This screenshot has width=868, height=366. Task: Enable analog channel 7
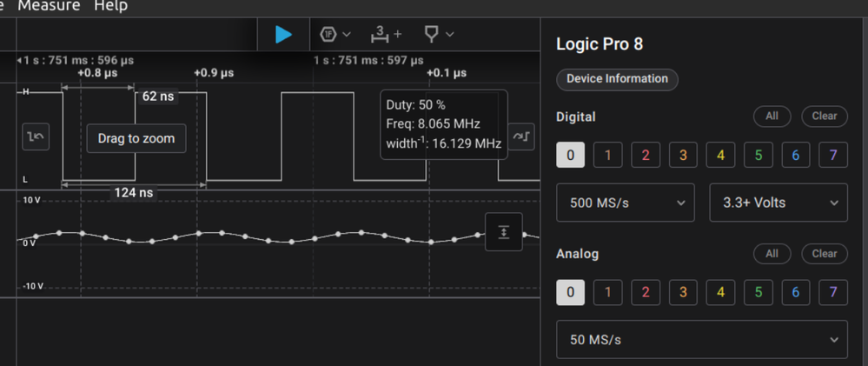pos(833,292)
